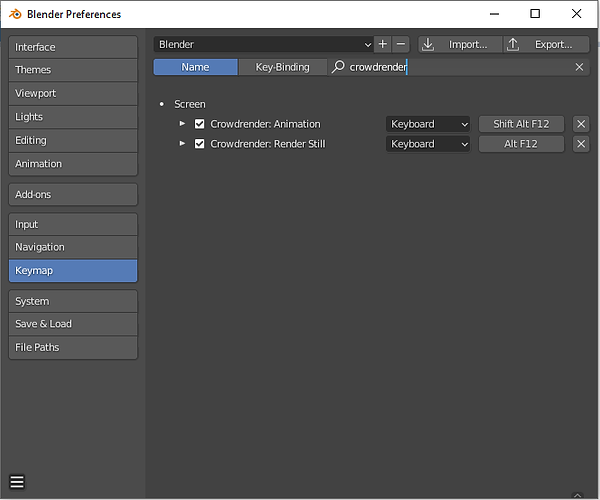600x500 pixels.
Task: Click the search magnifier icon
Action: click(338, 67)
